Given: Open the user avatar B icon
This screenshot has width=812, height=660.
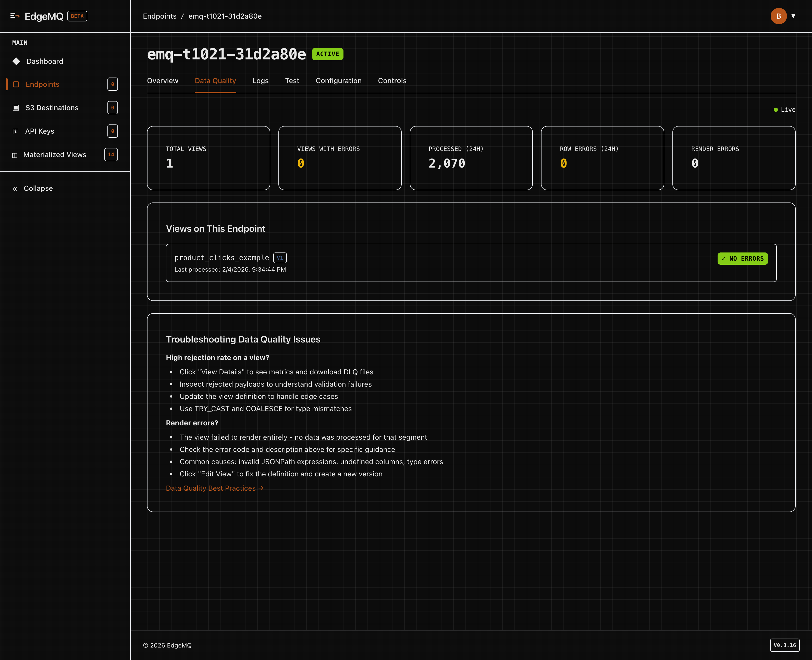Looking at the screenshot, I should [778, 16].
